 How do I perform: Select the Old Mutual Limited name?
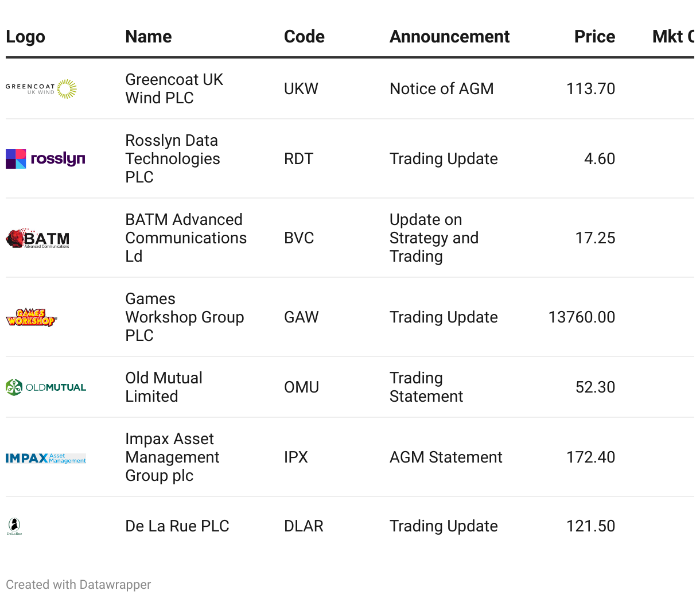click(164, 387)
